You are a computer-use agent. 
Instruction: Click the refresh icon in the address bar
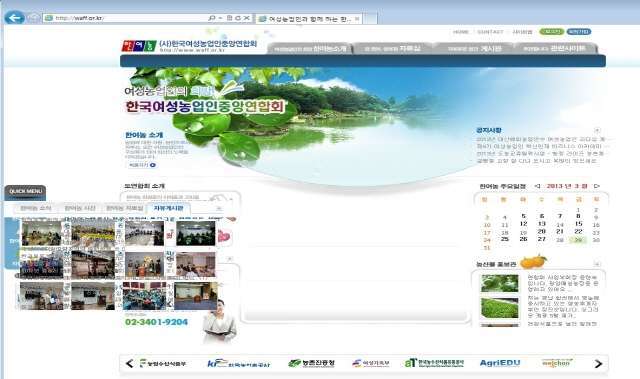[x=238, y=18]
